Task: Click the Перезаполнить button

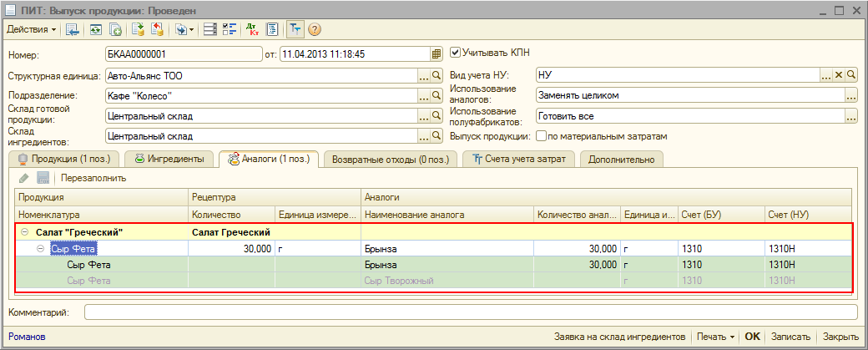Action: [x=93, y=178]
